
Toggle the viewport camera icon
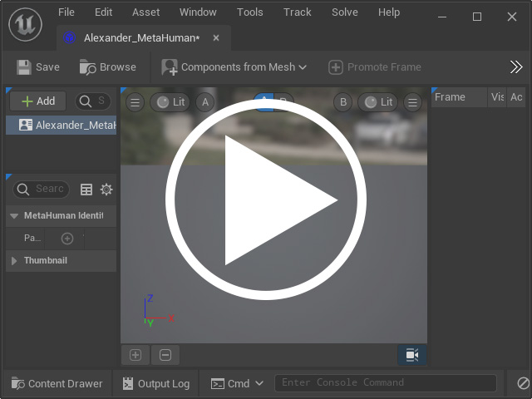tap(412, 355)
